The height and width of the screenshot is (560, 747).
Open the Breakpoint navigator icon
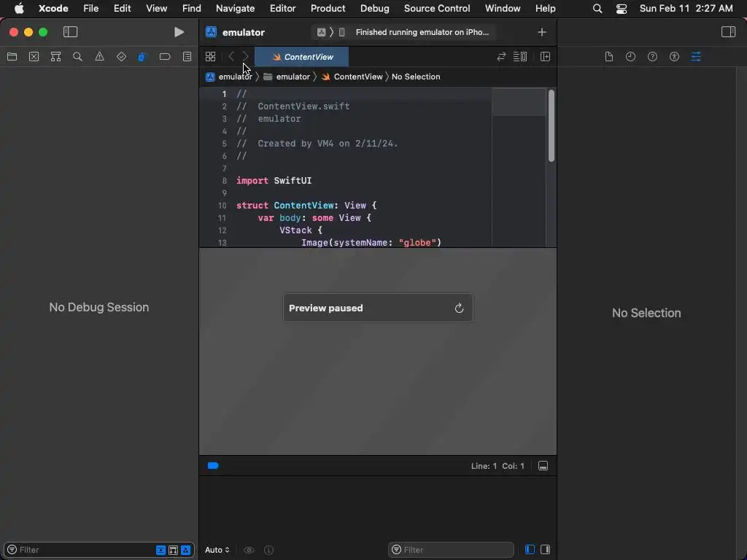point(165,57)
